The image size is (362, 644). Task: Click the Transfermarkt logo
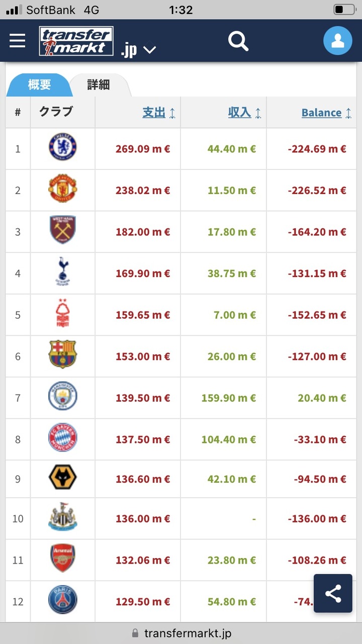click(x=76, y=41)
